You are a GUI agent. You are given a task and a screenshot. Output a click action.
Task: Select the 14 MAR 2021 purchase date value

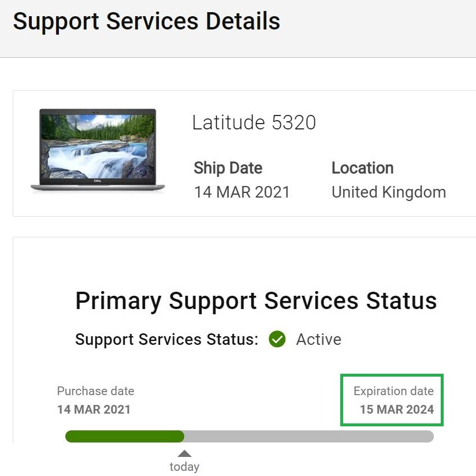click(94, 410)
